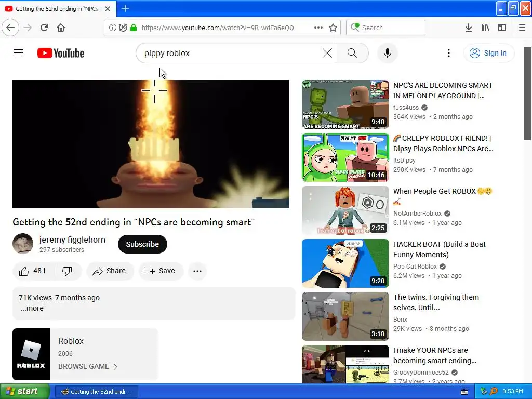Open the jeremy figglehorn channel name link
Viewport: 532px width, 399px height.
tap(72, 240)
